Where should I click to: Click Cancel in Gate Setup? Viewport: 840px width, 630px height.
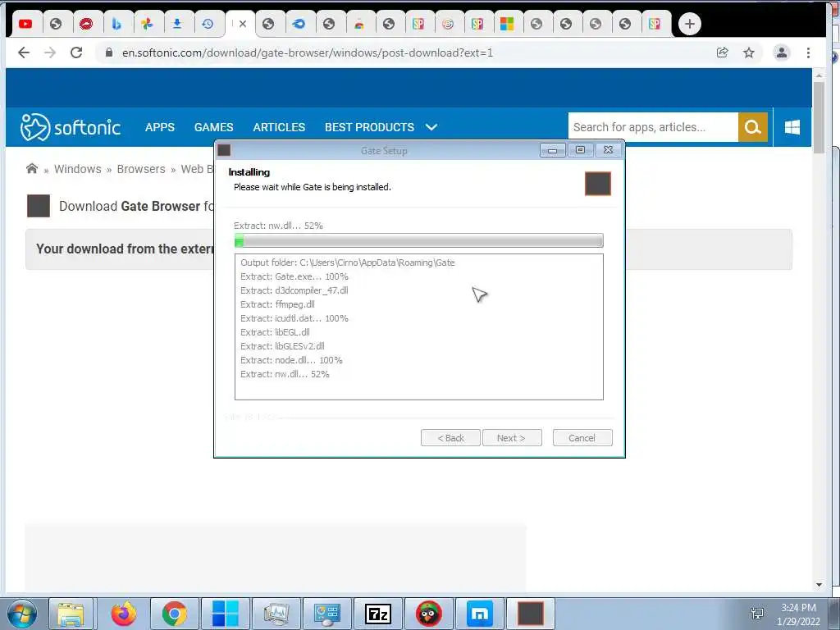click(582, 438)
